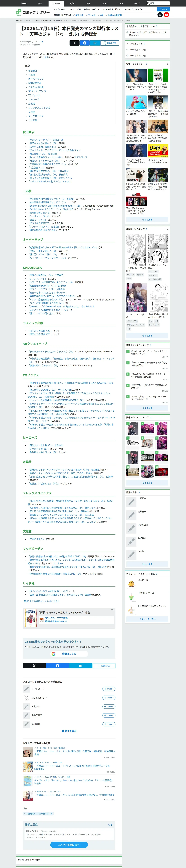Screen dimensions: 186x868
Task: Click the Comic Natalie logo icon
Action: (x=19, y=12)
